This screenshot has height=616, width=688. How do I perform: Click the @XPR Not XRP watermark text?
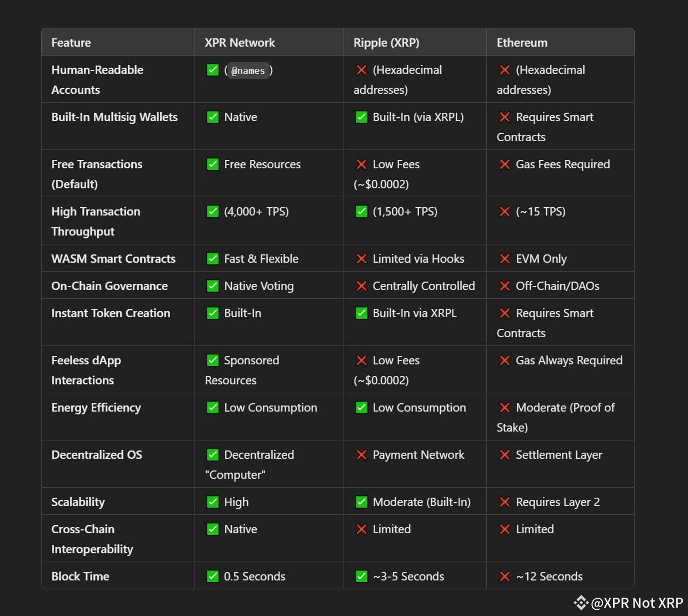(x=637, y=603)
